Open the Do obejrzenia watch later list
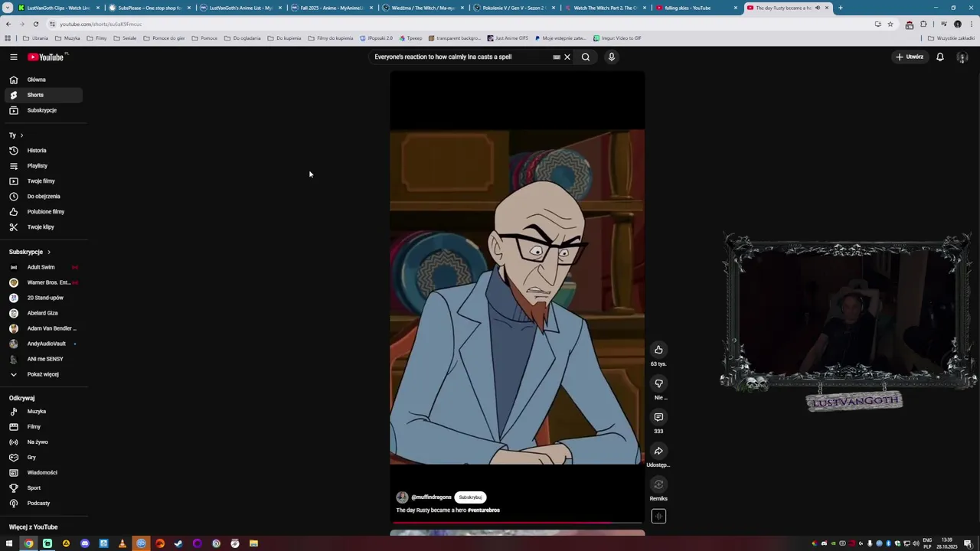Screen dimensions: 980x551 (43, 197)
